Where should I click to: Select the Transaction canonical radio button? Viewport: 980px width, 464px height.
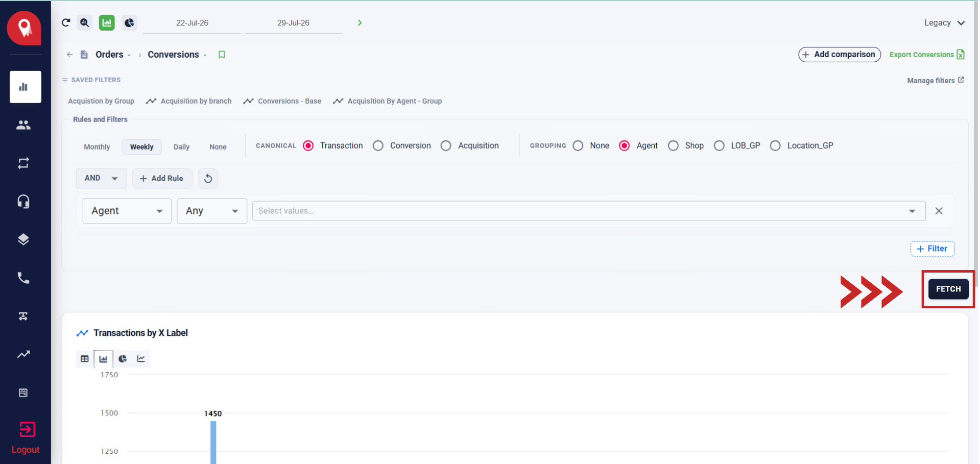coord(308,145)
